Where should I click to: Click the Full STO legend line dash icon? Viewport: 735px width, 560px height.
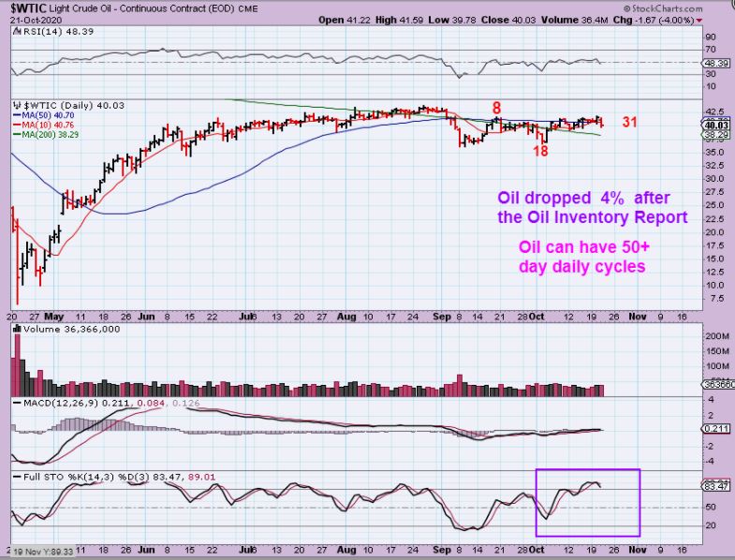(x=18, y=478)
